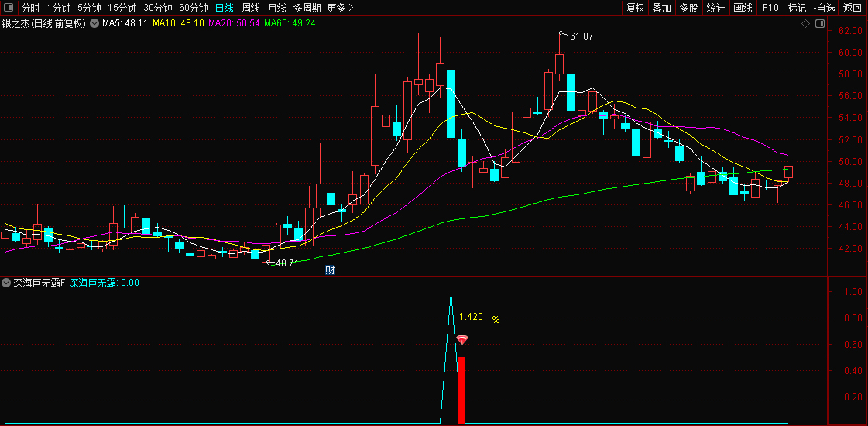Remove stock via -自选 button
This screenshot has width=868, height=426.
(x=825, y=8)
